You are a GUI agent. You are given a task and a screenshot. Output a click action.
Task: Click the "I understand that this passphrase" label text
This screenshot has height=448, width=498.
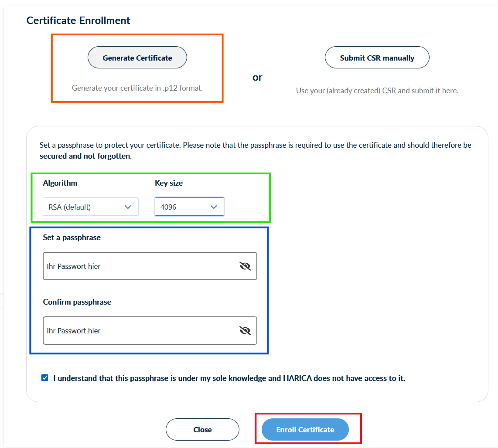229,378
